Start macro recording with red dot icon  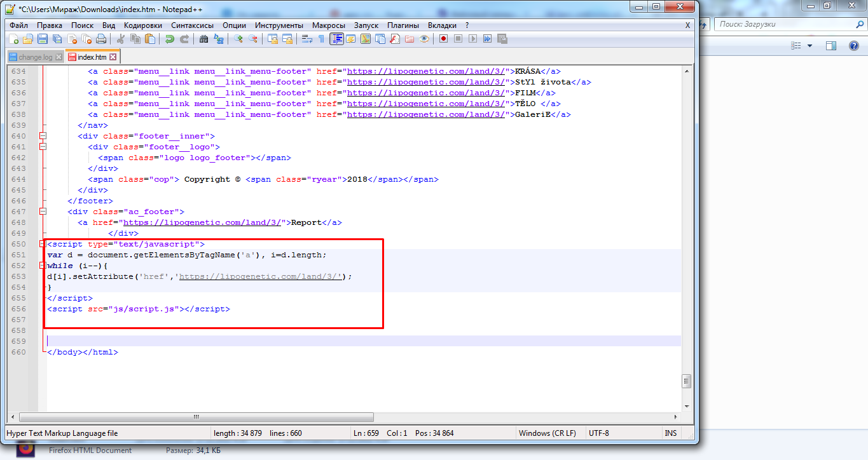(443, 39)
